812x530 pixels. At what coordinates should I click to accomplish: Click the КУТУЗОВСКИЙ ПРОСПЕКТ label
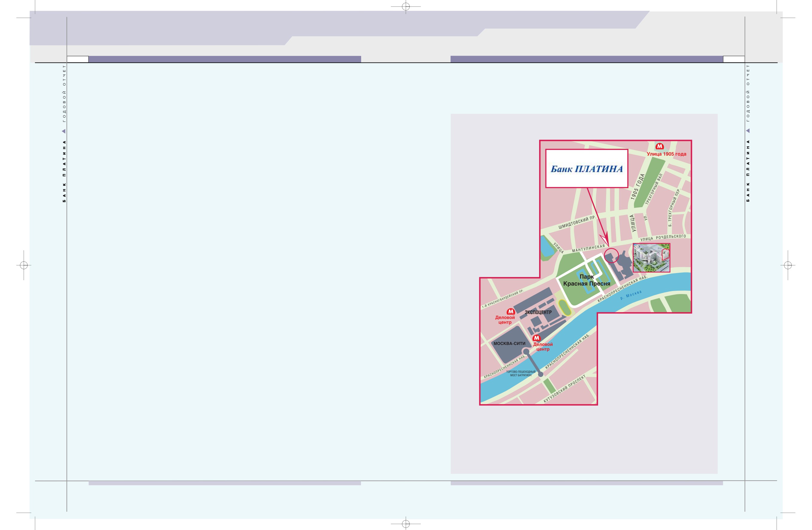564,389
